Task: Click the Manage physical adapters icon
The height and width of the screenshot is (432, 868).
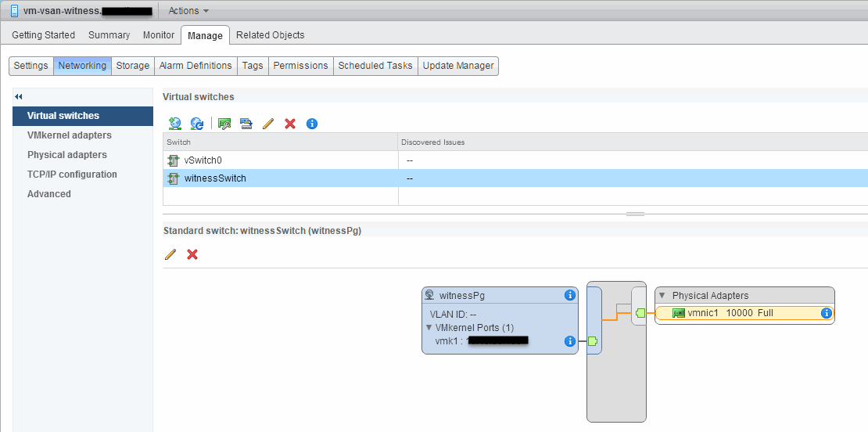Action: [224, 124]
